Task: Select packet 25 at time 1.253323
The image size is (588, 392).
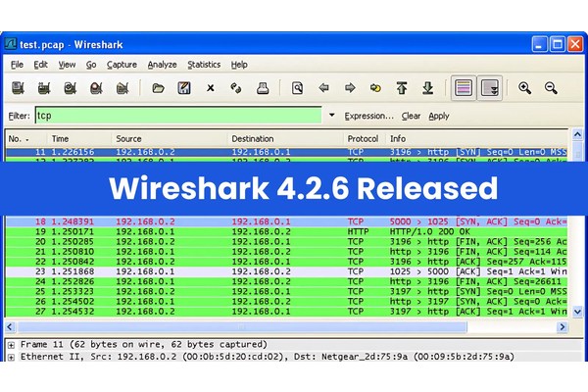Action: [286, 291]
